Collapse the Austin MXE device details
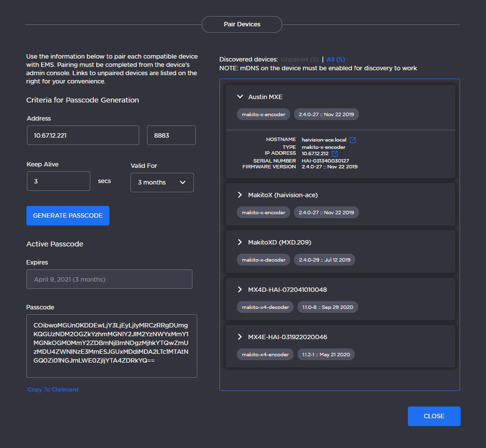 (x=240, y=97)
